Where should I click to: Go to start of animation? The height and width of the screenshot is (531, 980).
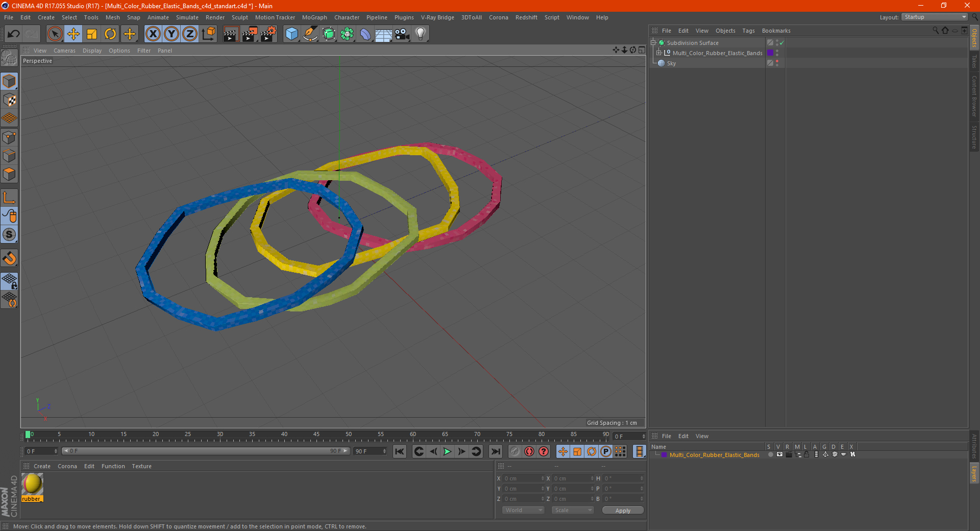point(400,451)
